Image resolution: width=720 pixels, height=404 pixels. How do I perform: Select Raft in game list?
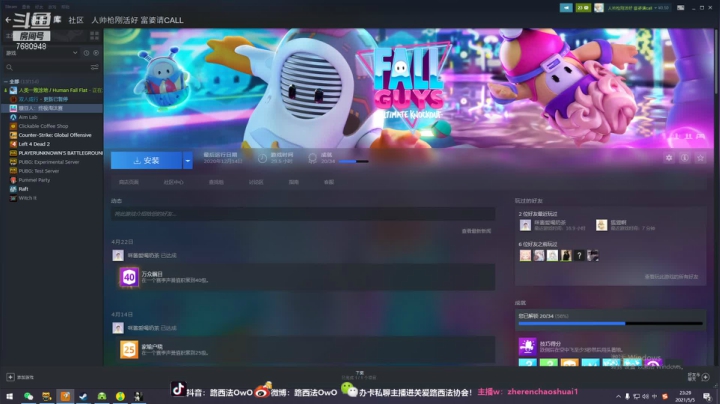53,189
